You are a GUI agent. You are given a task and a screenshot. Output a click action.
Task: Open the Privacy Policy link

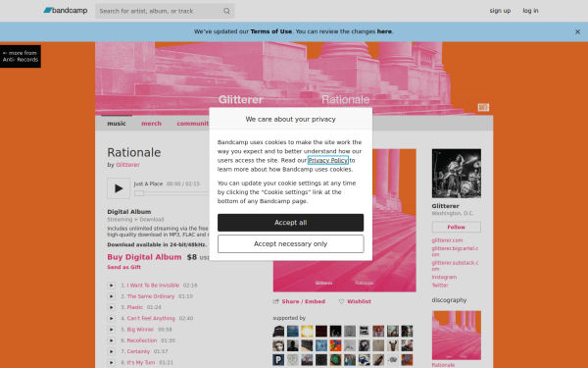pos(328,160)
